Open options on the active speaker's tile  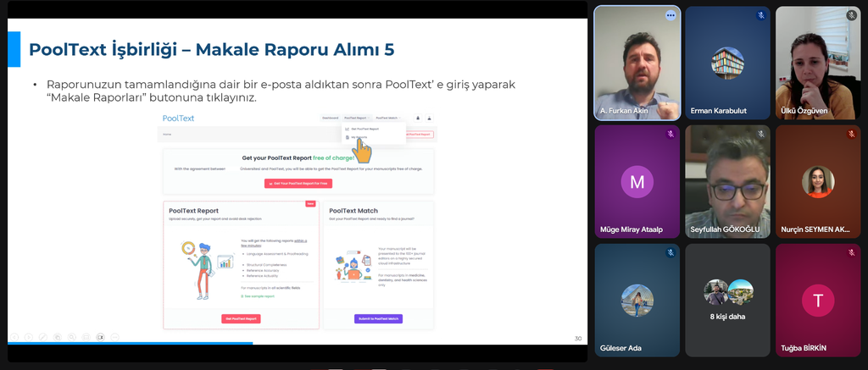(x=670, y=15)
